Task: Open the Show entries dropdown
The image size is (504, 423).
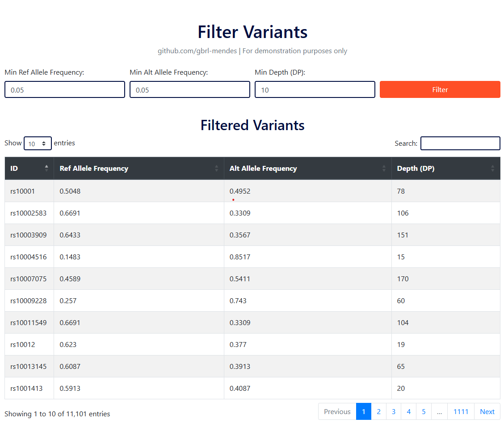Action: point(38,144)
